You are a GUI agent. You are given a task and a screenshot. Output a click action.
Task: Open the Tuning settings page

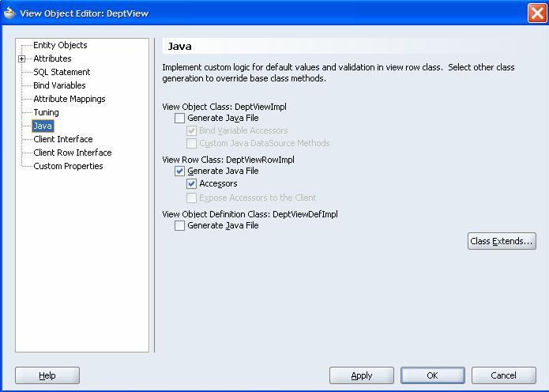[46, 112]
